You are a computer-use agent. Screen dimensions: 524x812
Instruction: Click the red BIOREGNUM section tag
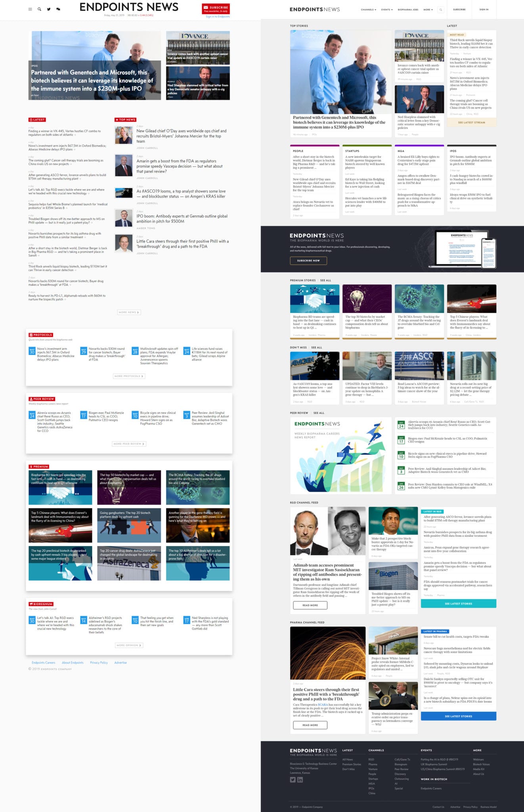[x=41, y=604]
